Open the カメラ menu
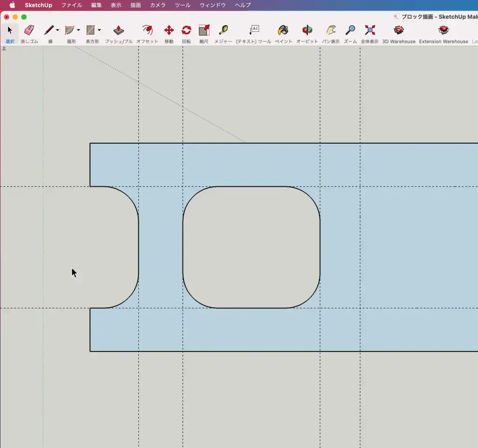Screen dimensions: 478x448 click(158, 5)
